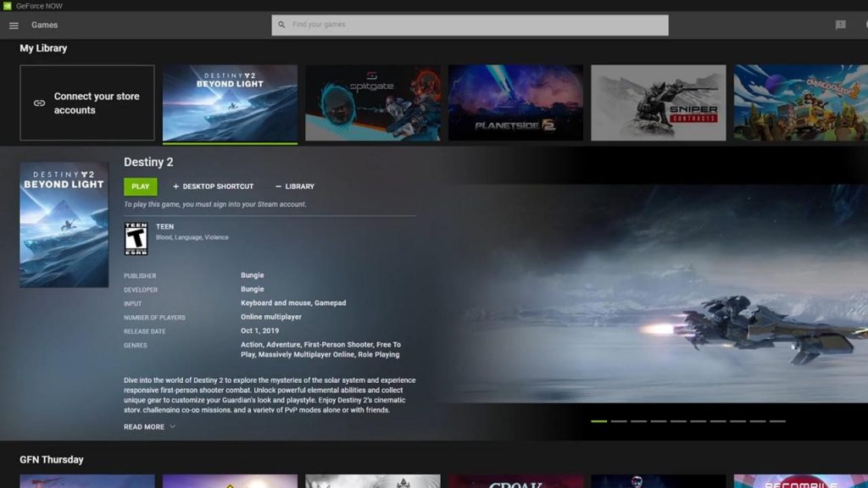This screenshot has width=868, height=488.
Task: Click the TEEN rating label
Action: point(165,226)
